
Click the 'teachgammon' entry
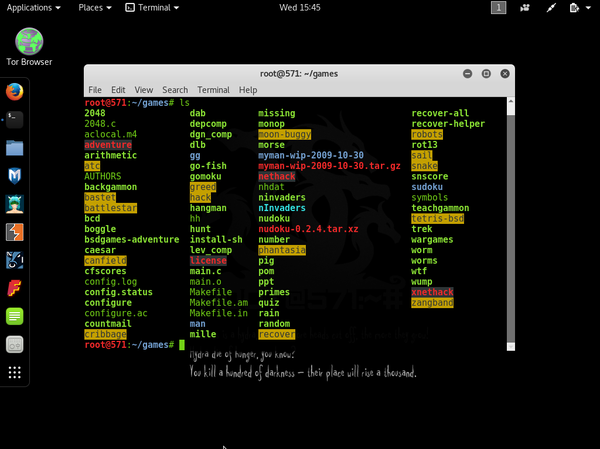(440, 208)
